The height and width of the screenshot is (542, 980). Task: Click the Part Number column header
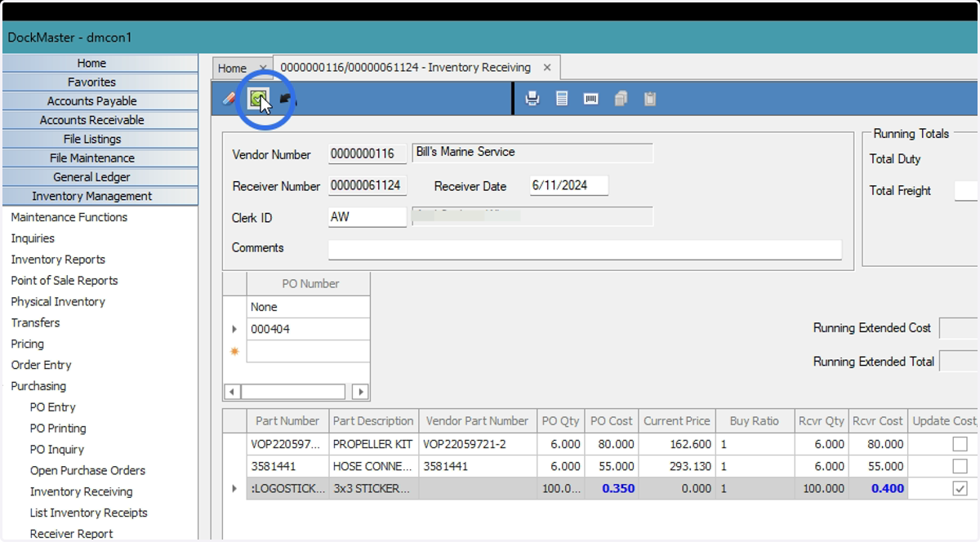point(287,421)
